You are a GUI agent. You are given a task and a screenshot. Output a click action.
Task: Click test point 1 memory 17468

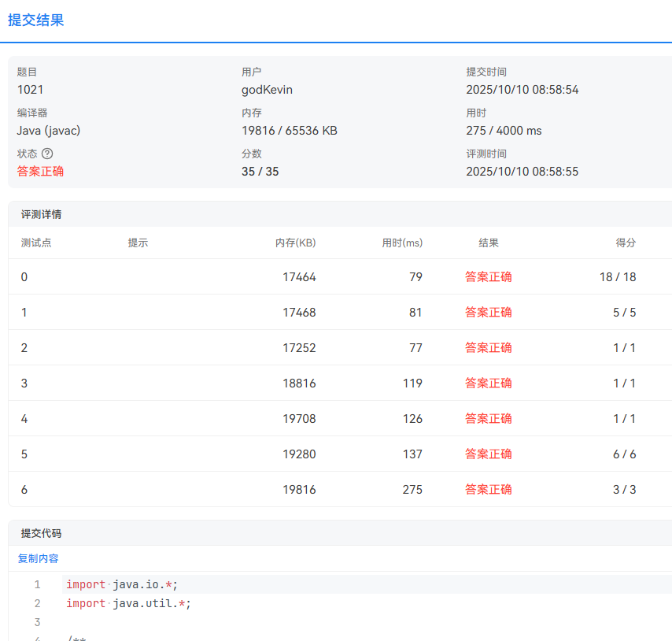point(299,312)
